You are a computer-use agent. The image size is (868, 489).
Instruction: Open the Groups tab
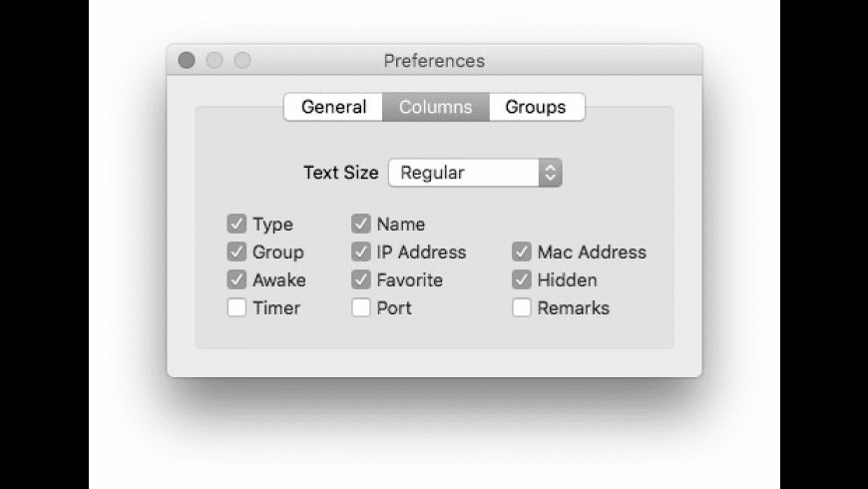tap(537, 107)
